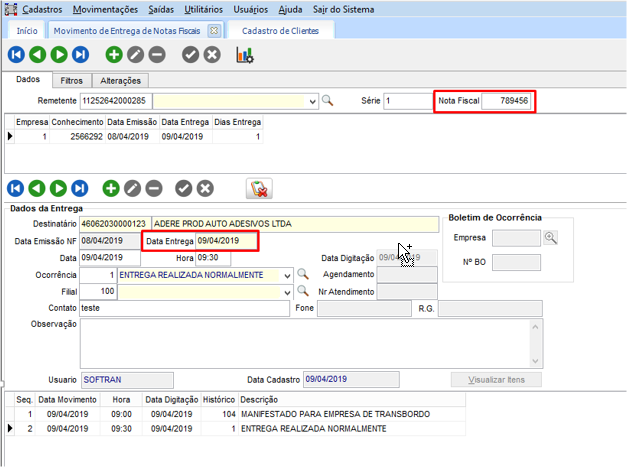The image size is (627, 467).
Task: Open the Movimentações menu
Action: 107,8
